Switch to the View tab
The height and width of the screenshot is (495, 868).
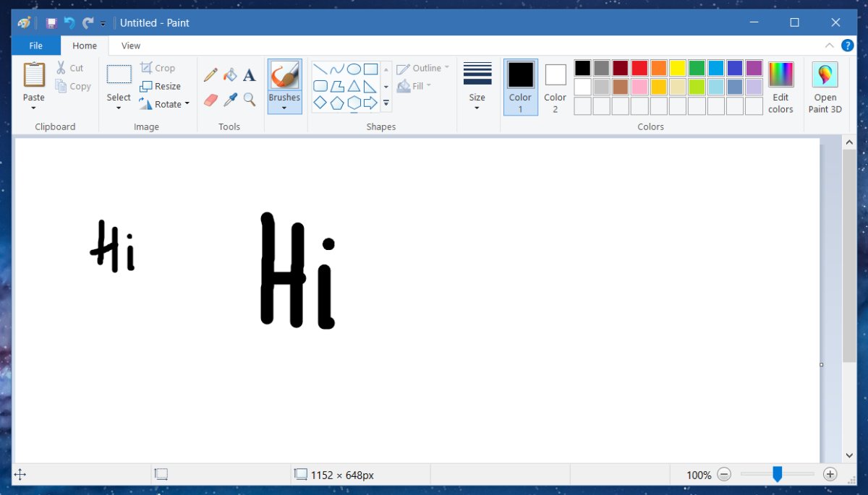130,45
